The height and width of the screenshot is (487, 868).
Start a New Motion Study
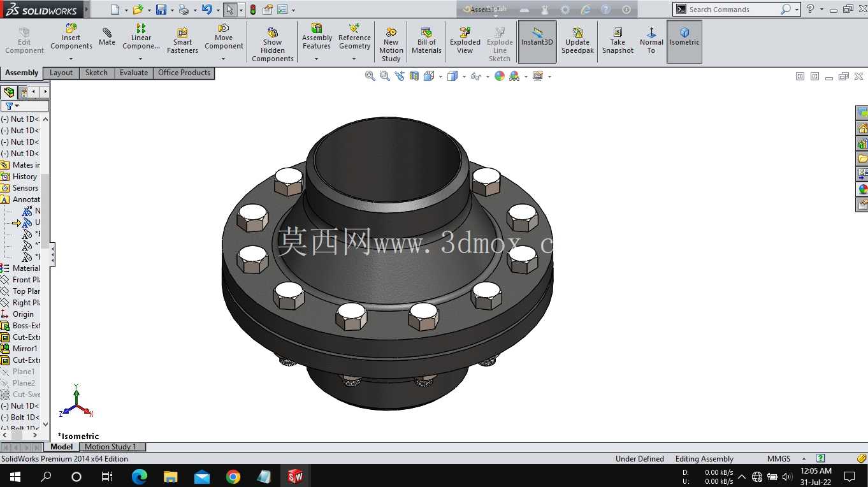(x=391, y=45)
